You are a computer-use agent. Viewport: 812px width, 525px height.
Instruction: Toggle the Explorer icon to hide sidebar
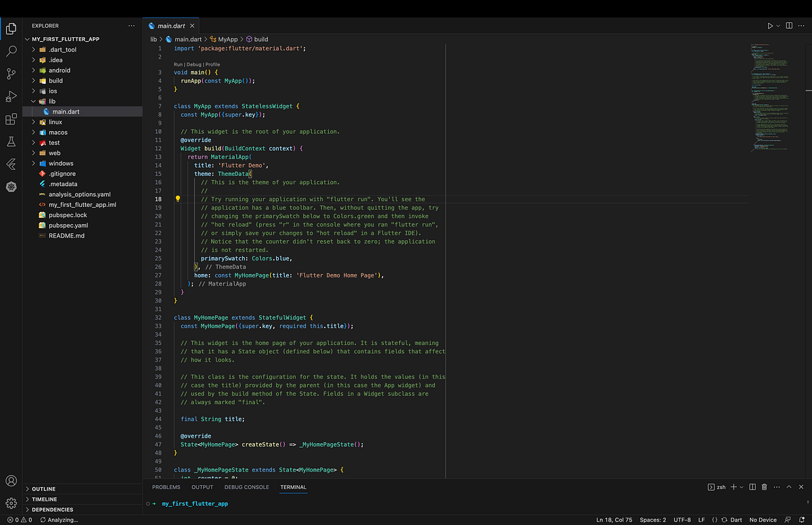tap(11, 28)
